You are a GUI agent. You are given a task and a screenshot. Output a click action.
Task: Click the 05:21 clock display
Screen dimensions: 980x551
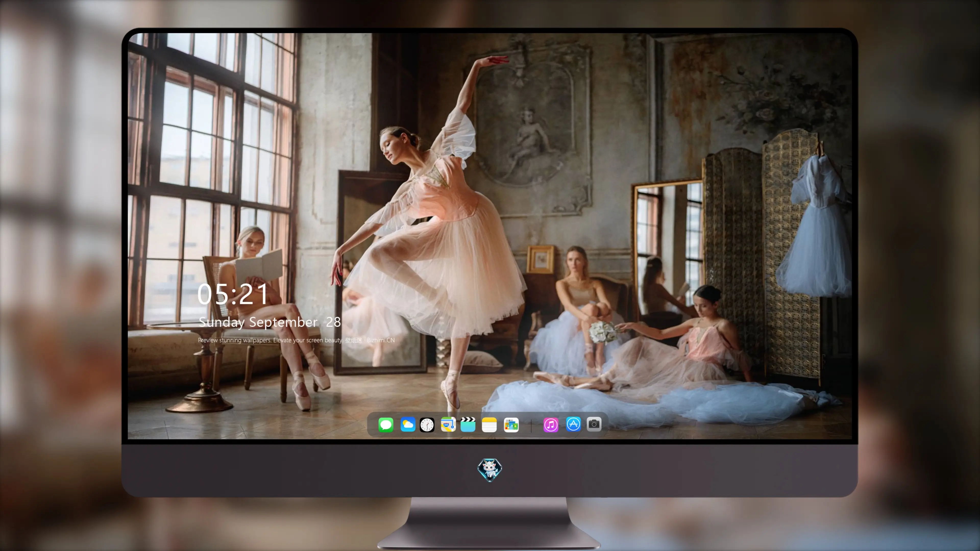[232, 294]
